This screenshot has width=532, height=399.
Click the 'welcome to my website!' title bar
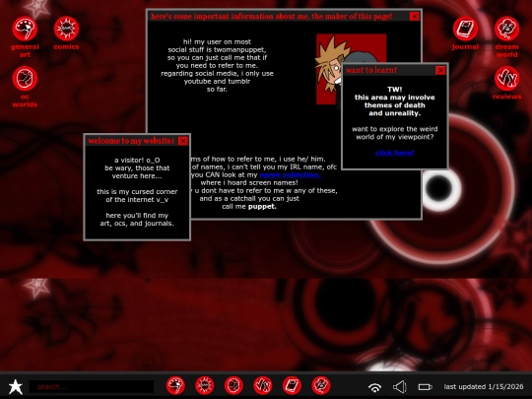pyautogui.click(x=137, y=141)
